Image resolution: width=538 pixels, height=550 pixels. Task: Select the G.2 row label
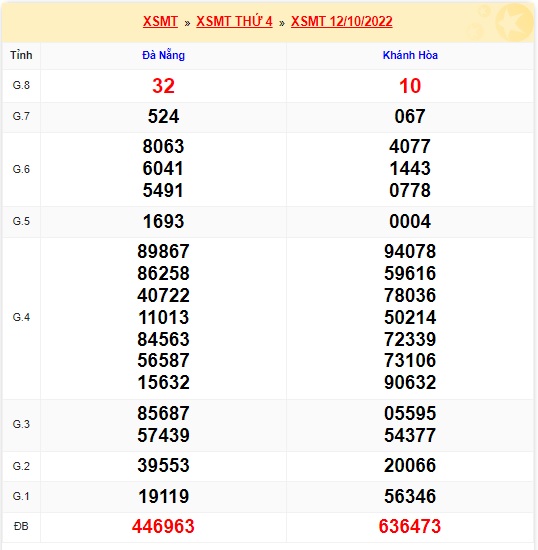(21, 466)
